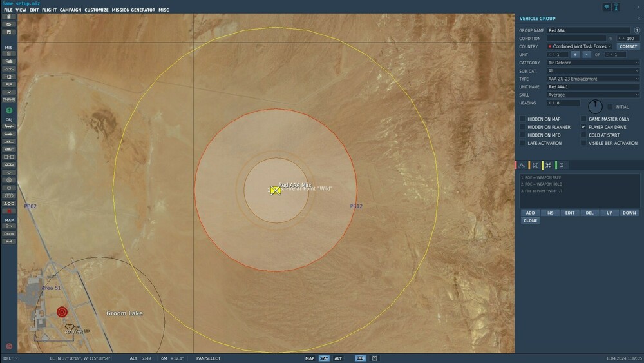Open the route tab icon with red marker
The height and width of the screenshot is (363, 644).
tap(521, 165)
